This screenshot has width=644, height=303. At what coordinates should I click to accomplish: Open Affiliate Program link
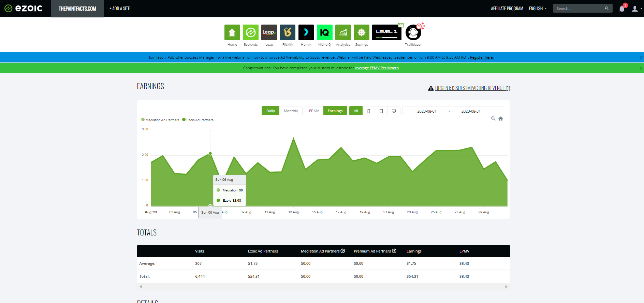[x=507, y=9]
